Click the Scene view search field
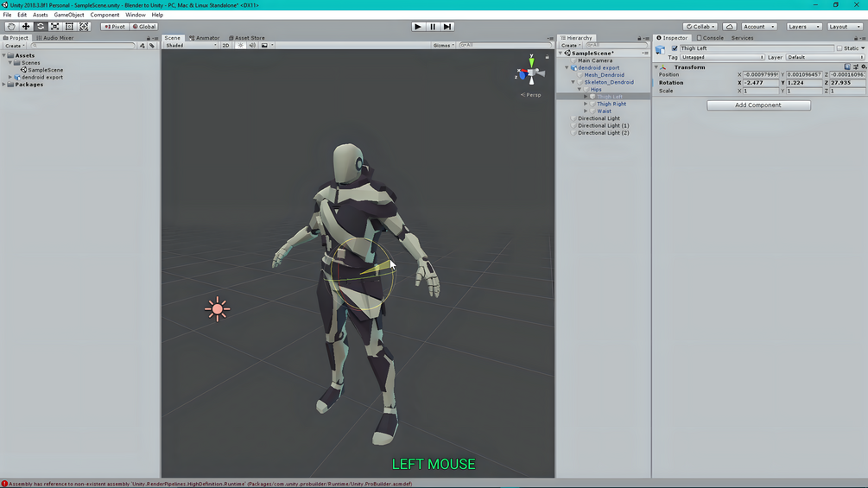Image resolution: width=868 pixels, height=488 pixels. 505,46
